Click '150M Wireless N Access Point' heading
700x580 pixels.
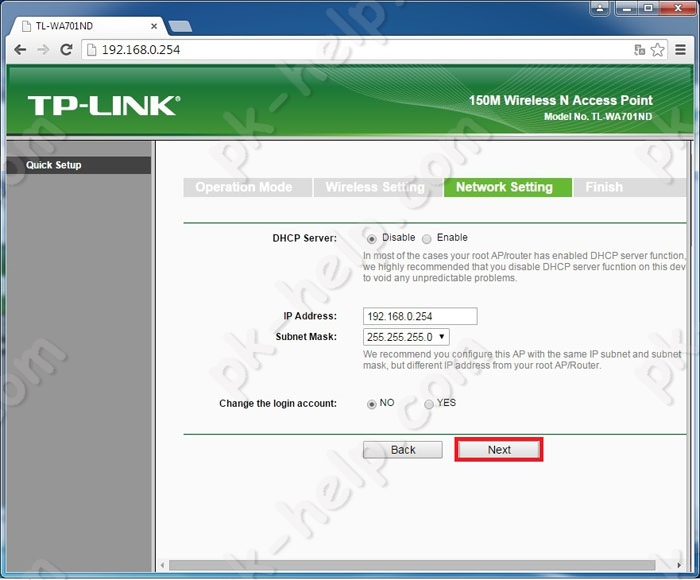(x=561, y=100)
